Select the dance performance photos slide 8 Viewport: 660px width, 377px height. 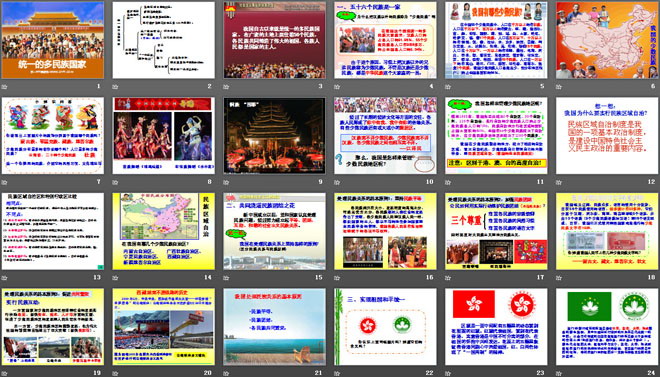pos(164,135)
